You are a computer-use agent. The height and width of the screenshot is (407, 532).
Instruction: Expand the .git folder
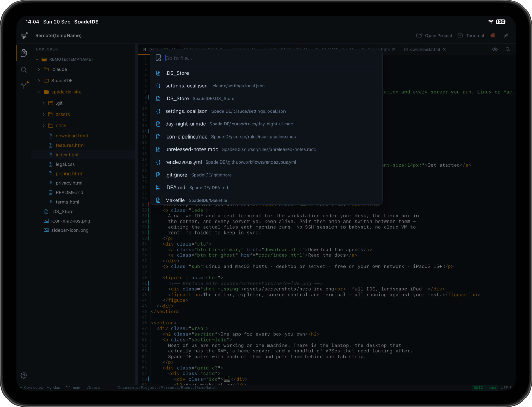pos(44,103)
